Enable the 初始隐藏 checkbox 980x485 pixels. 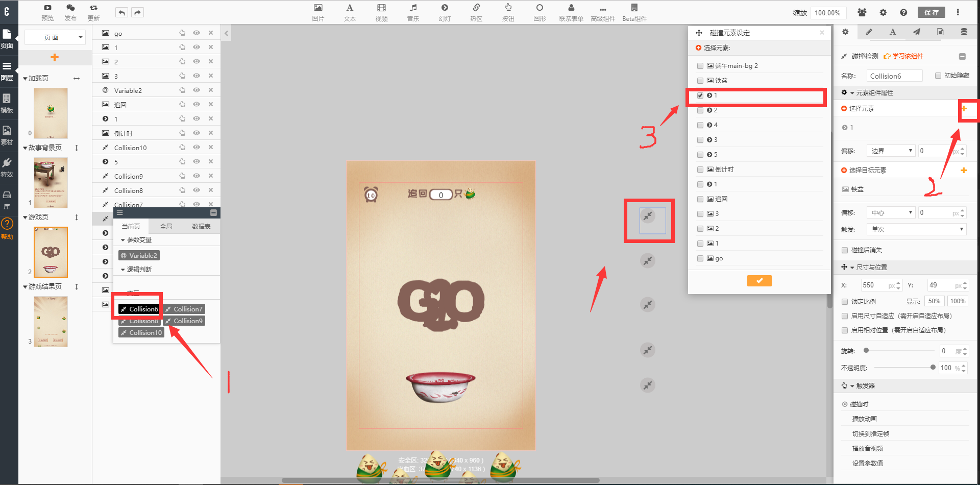938,76
